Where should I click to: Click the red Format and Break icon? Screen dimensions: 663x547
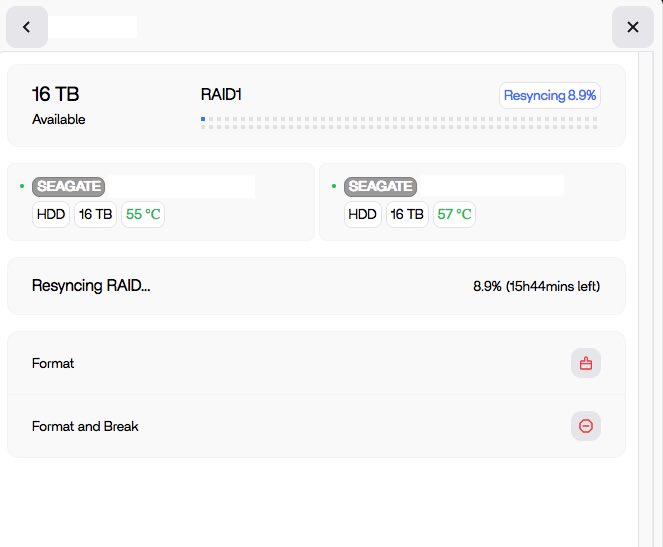point(586,426)
